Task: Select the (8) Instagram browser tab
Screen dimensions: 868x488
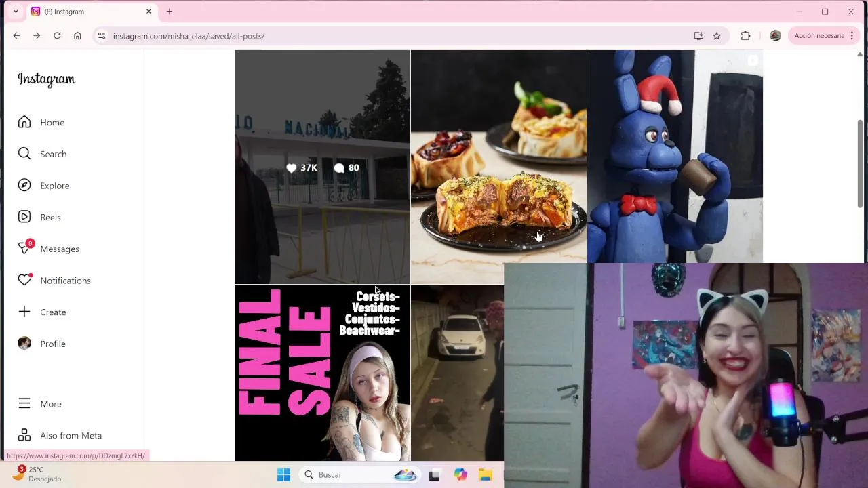Action: tap(92, 12)
